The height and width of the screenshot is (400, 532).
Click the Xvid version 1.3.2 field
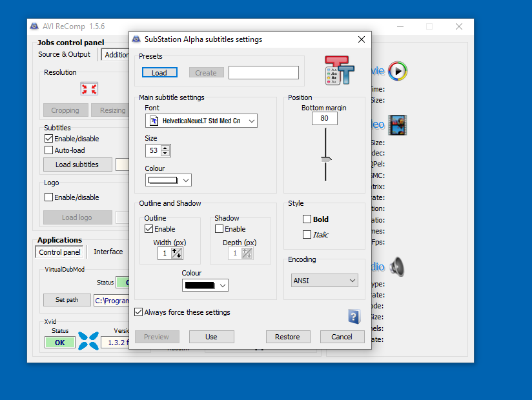click(x=115, y=343)
